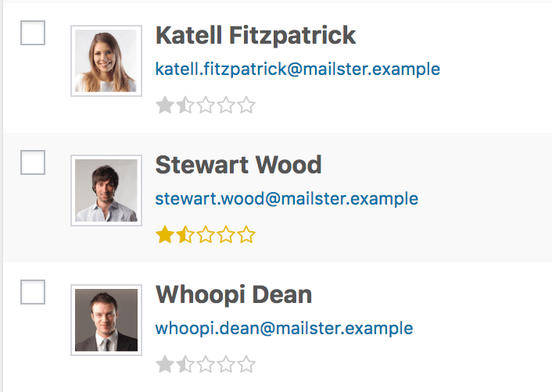Click email stewart.wood@mailster.example
Image resolution: width=552 pixels, height=392 pixels.
286,199
